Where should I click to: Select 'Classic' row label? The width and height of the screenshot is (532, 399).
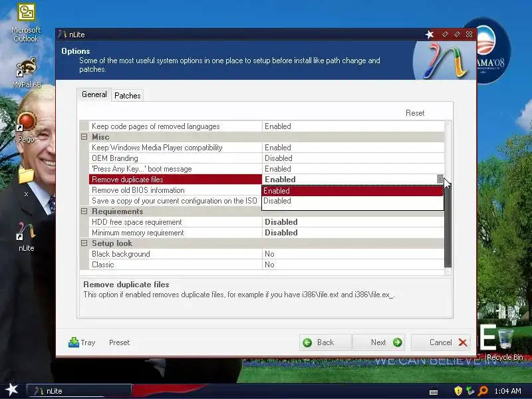(103, 265)
